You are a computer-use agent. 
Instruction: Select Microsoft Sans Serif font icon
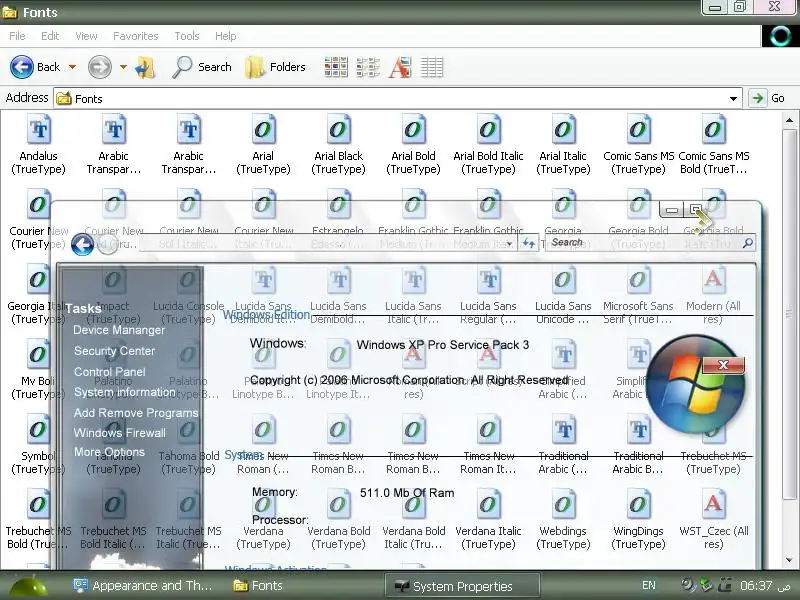pyautogui.click(x=638, y=280)
